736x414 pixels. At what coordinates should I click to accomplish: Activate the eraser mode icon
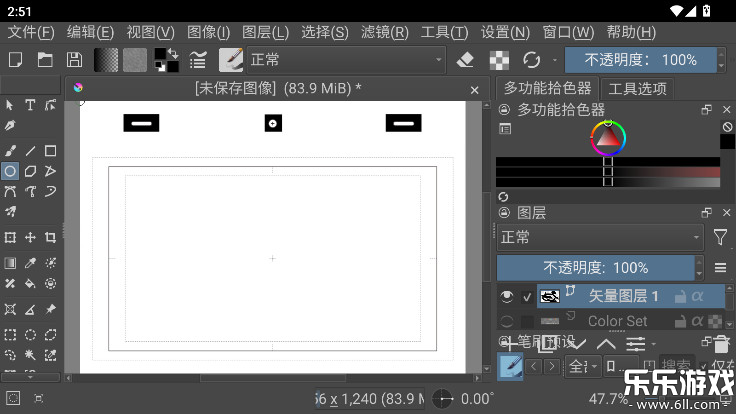point(464,60)
